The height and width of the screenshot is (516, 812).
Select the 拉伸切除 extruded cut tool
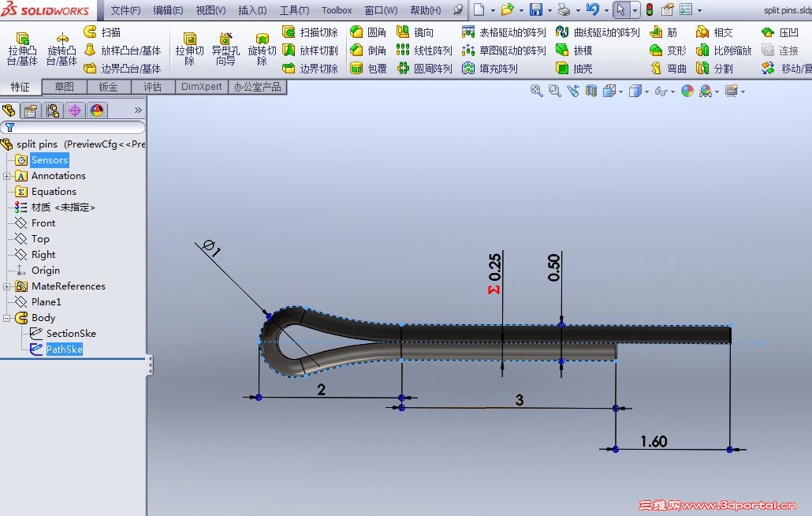tap(189, 49)
